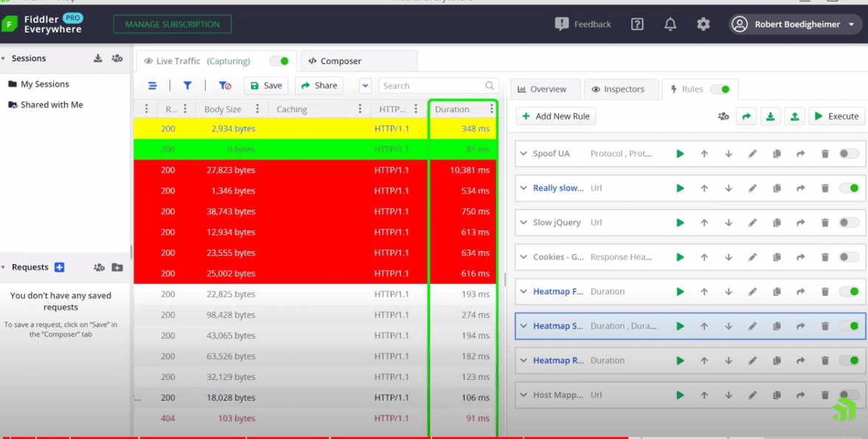Toggle Live Traffic capturing switch
The height and width of the screenshot is (439, 868).
[x=279, y=61]
